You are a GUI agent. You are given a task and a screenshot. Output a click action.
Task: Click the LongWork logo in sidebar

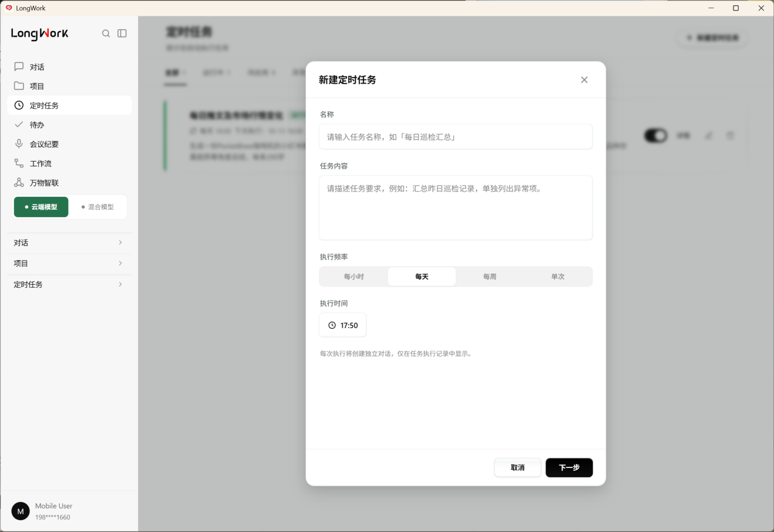point(39,34)
